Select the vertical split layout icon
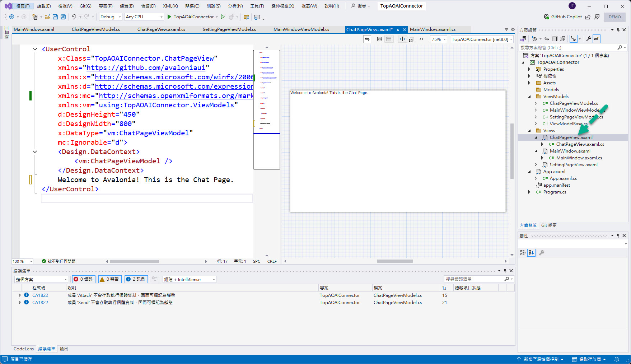This screenshot has height=364, width=631. [389, 39]
